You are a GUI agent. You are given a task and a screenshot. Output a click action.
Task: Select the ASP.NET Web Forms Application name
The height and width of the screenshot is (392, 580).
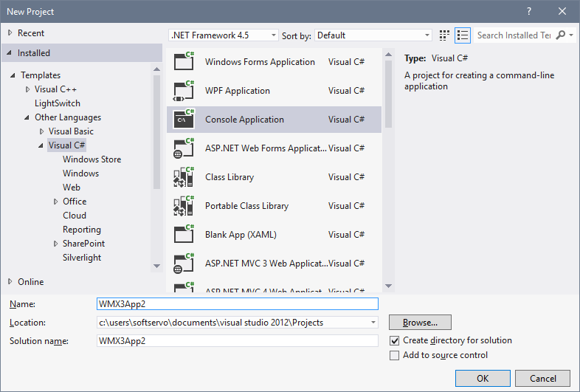click(266, 148)
